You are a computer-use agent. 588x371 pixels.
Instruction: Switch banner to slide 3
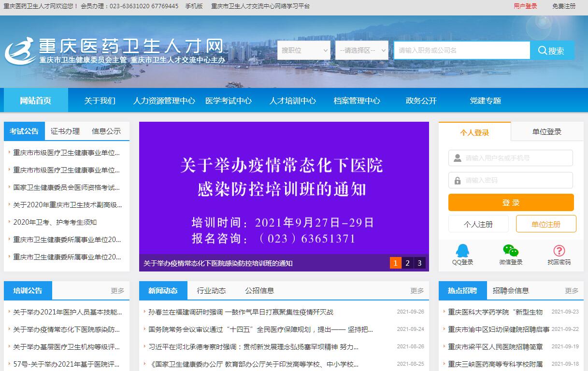(x=419, y=263)
